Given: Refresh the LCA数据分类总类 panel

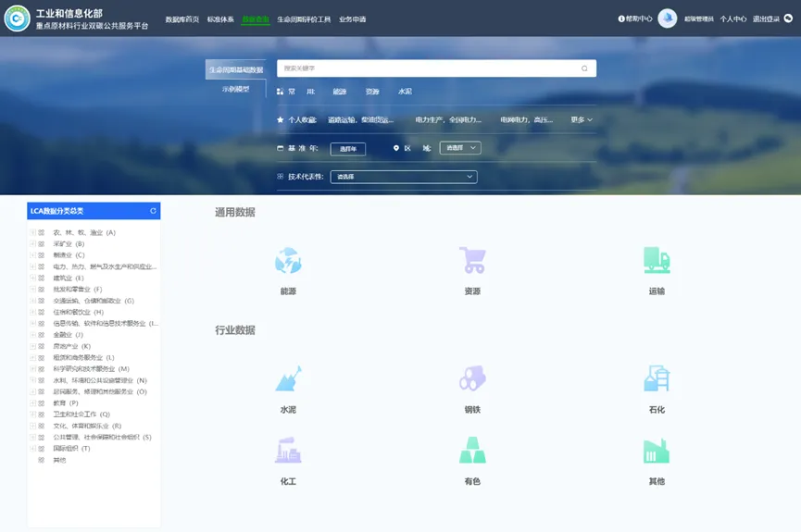Looking at the screenshot, I should tap(154, 211).
